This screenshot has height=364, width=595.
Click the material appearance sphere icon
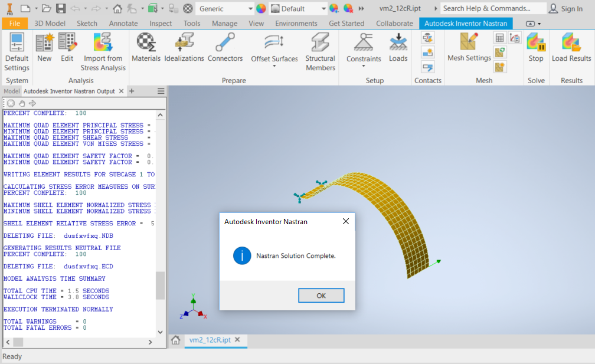pos(188,8)
